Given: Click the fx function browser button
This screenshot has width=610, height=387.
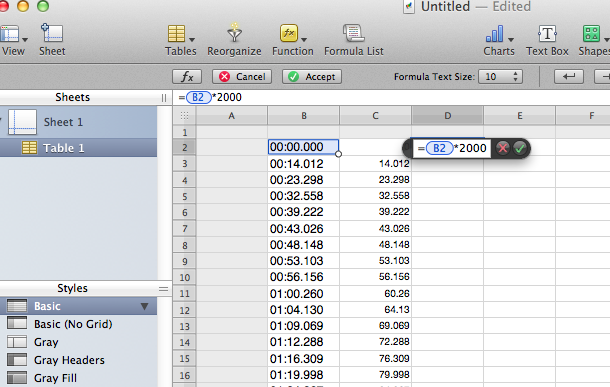Looking at the screenshot, I should tap(187, 77).
